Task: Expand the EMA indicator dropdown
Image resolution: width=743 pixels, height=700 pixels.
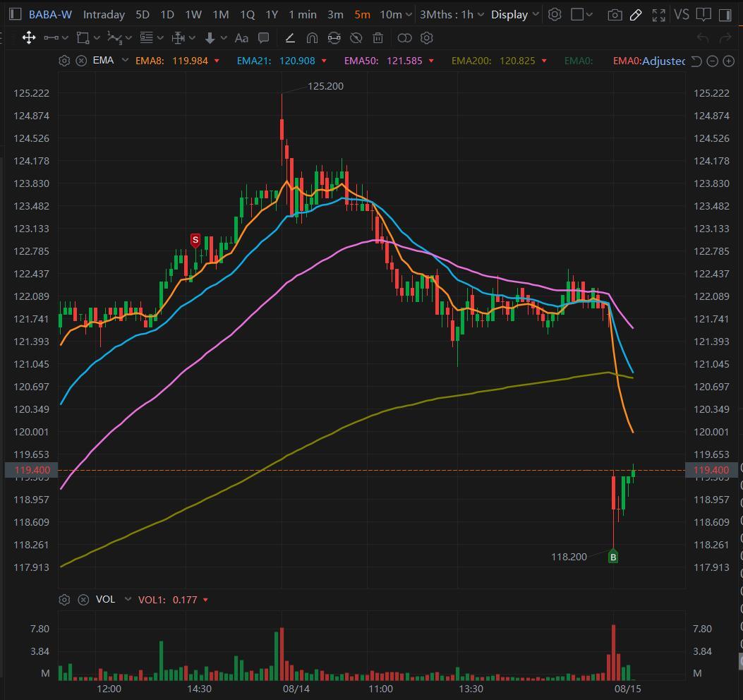Action: pyautogui.click(x=125, y=60)
